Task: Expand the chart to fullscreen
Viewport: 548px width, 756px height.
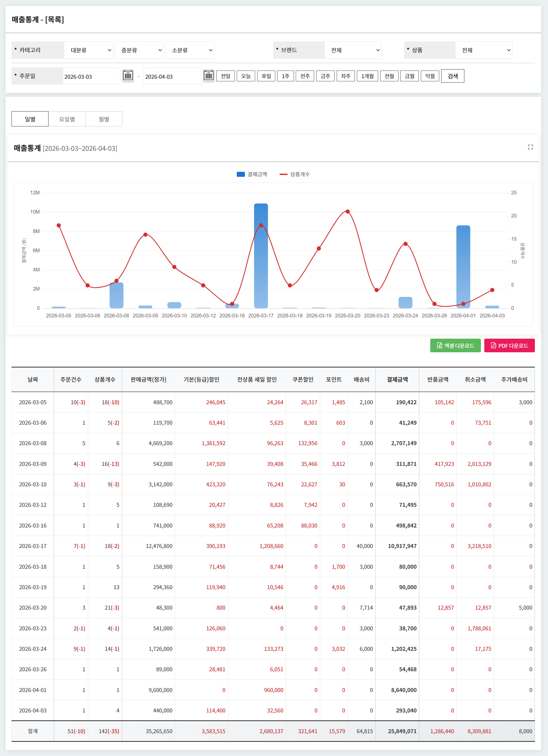Action: pos(530,147)
